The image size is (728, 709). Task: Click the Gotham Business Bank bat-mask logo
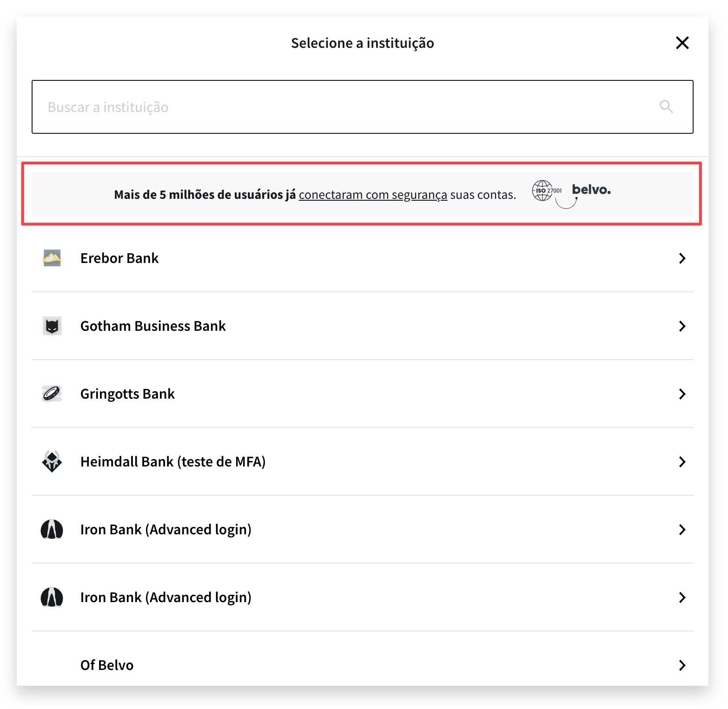pos(52,326)
